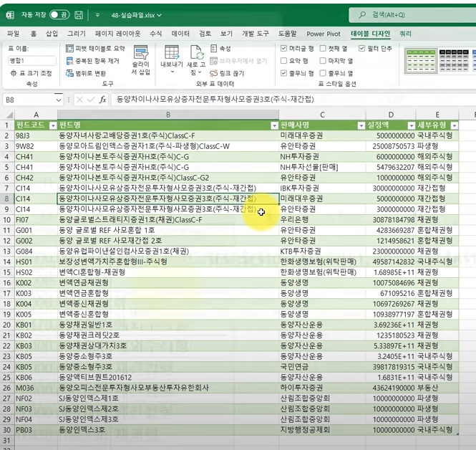Click 링크 끊기 unlink icon
The height and width of the screenshot is (450, 476).
[x=214, y=73]
